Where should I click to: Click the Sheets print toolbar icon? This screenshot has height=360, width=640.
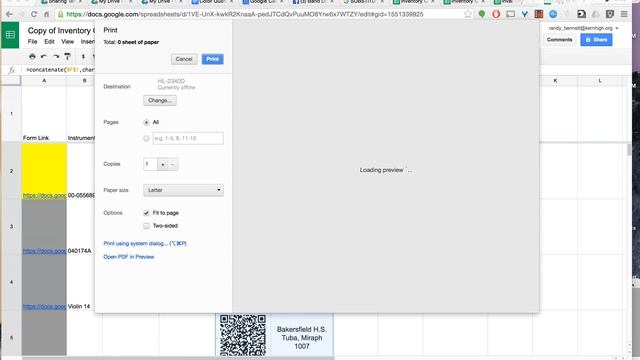(32, 56)
